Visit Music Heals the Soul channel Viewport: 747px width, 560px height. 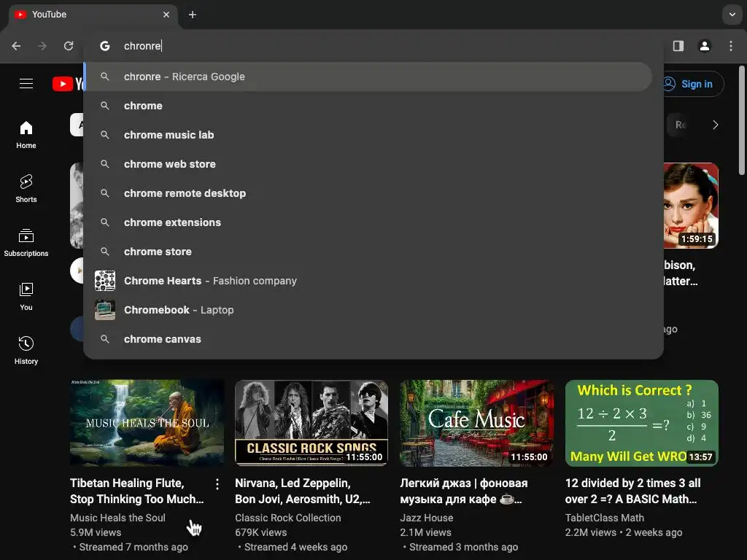tap(117, 518)
